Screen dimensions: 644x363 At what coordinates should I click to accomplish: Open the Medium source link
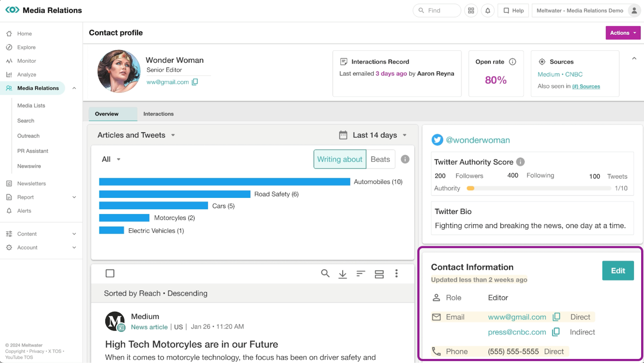(x=549, y=74)
